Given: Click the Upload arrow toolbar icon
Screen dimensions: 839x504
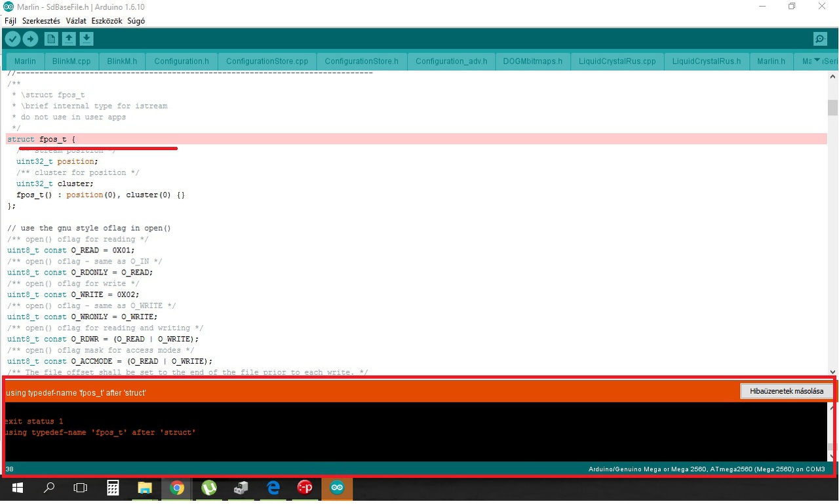Looking at the screenshot, I should pos(30,39).
